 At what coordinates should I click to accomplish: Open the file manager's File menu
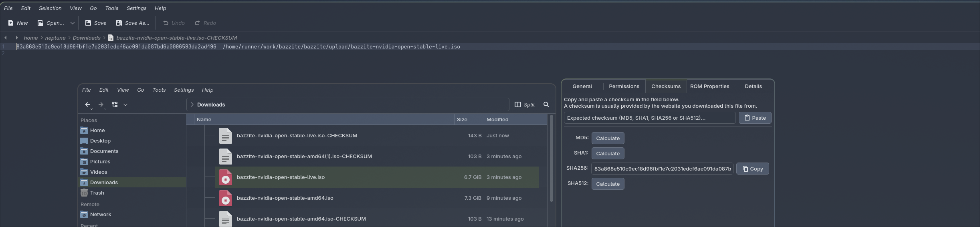tap(87, 90)
